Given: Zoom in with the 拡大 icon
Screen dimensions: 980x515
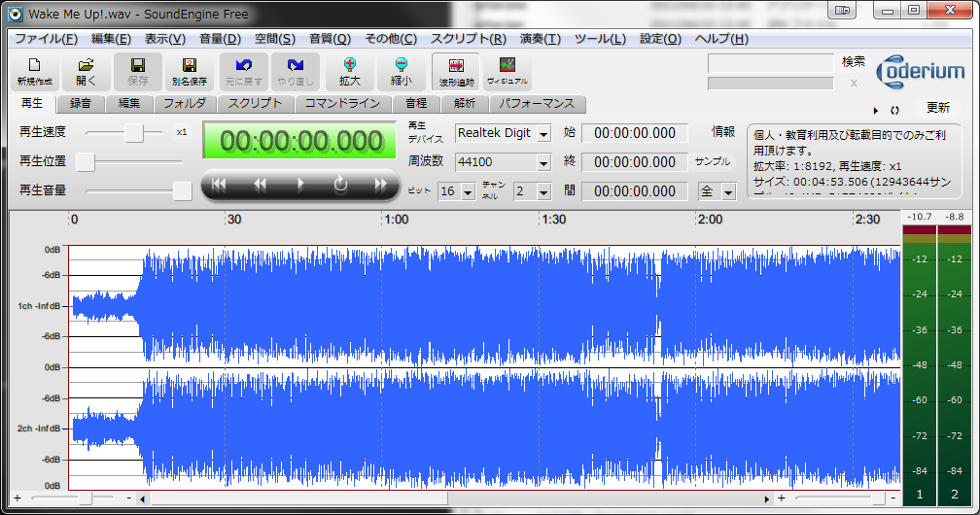Looking at the screenshot, I should [x=350, y=71].
